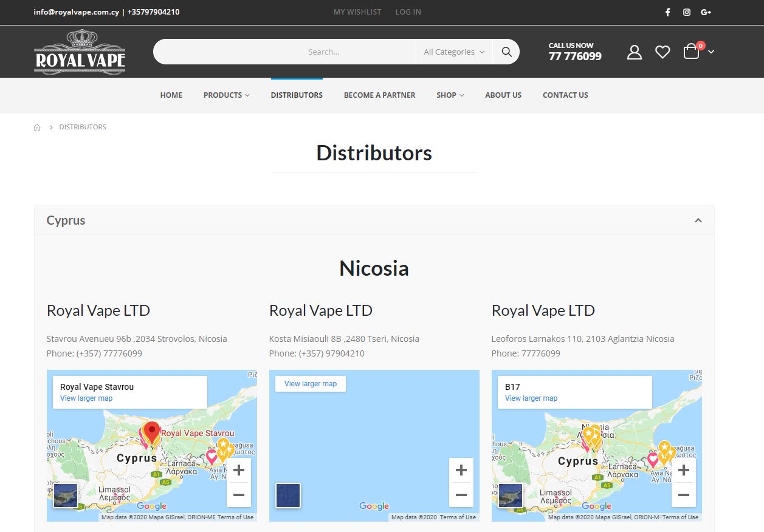The width and height of the screenshot is (764, 532).
Task: Open the Instagram social link
Action: pos(686,12)
